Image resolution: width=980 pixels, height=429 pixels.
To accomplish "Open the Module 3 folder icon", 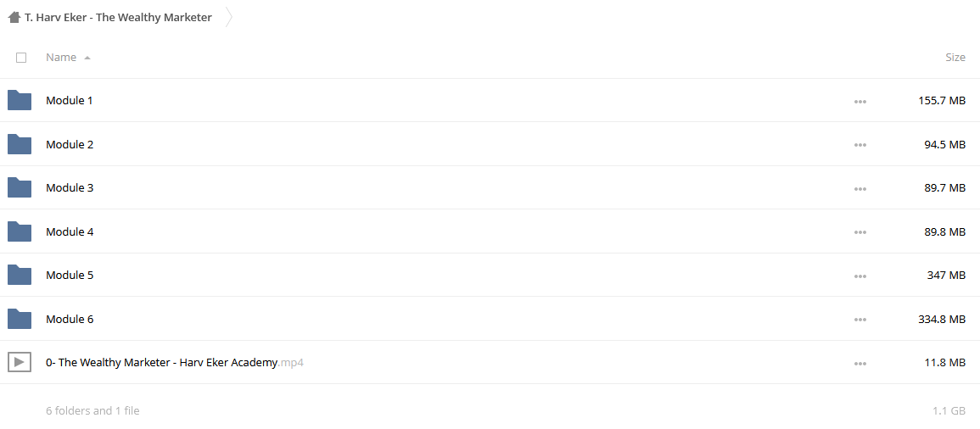I will [x=20, y=187].
